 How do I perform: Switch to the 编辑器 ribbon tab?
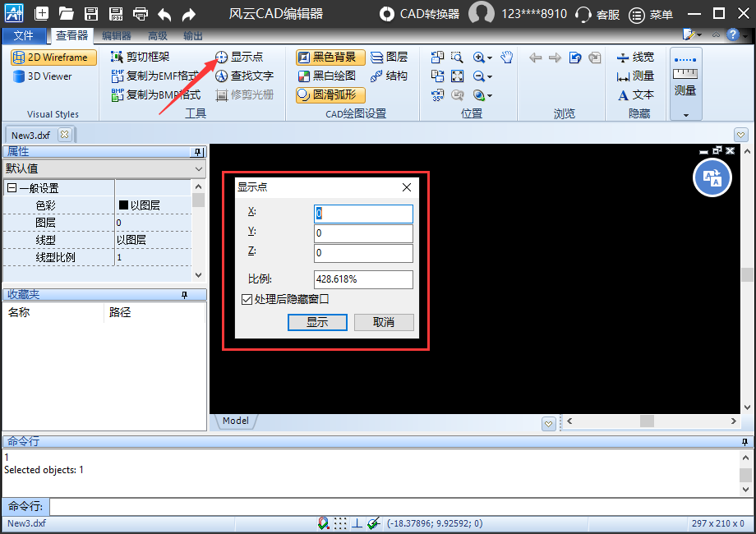[x=117, y=35]
